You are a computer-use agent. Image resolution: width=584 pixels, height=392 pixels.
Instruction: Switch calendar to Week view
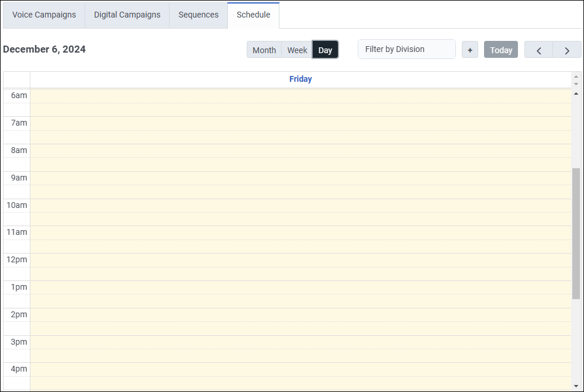click(297, 50)
